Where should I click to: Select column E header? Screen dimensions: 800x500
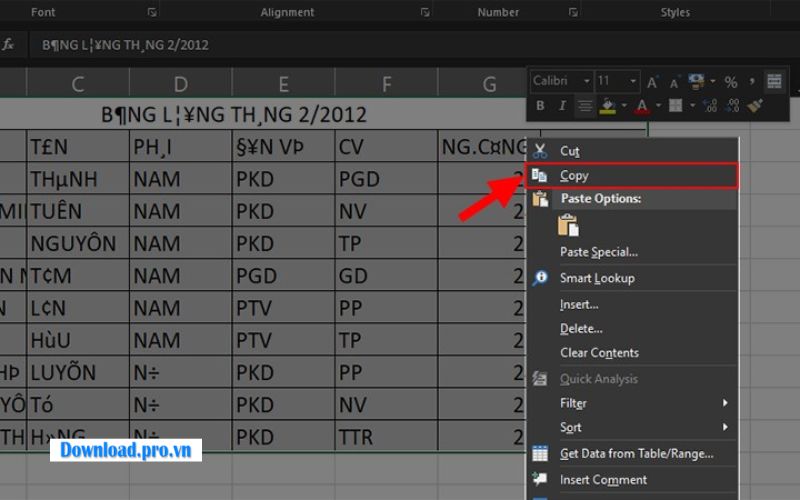click(284, 84)
